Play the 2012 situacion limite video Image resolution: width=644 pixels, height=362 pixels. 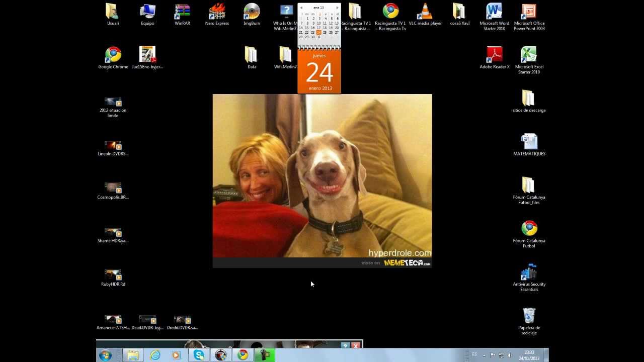[x=113, y=107]
